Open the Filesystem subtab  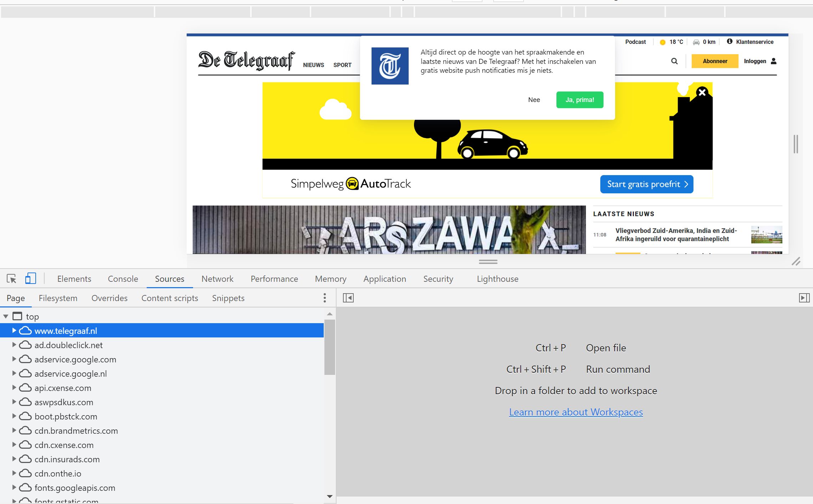point(58,298)
